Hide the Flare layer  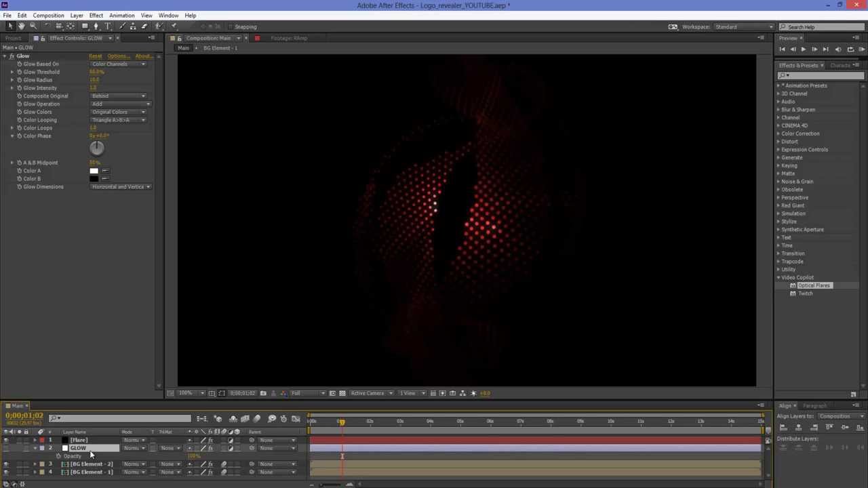(6, 440)
